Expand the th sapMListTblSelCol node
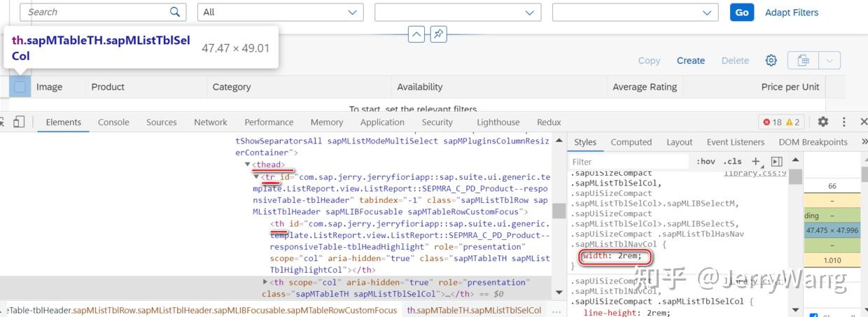The width and height of the screenshot is (868, 317). pos(265,282)
